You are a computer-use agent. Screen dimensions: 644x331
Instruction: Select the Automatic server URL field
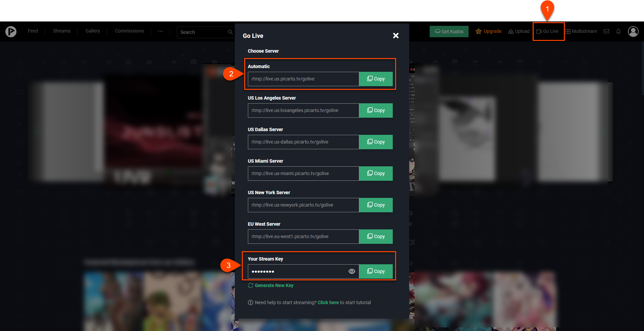pyautogui.click(x=303, y=79)
